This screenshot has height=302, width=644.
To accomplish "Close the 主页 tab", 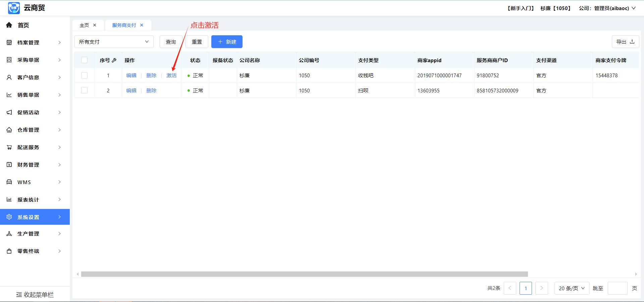I will (95, 25).
